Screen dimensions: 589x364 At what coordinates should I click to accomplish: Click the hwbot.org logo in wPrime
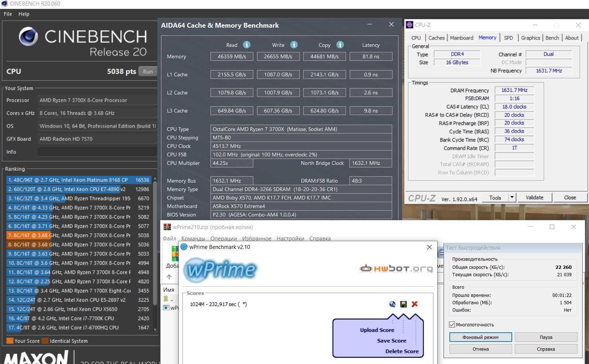(396, 268)
